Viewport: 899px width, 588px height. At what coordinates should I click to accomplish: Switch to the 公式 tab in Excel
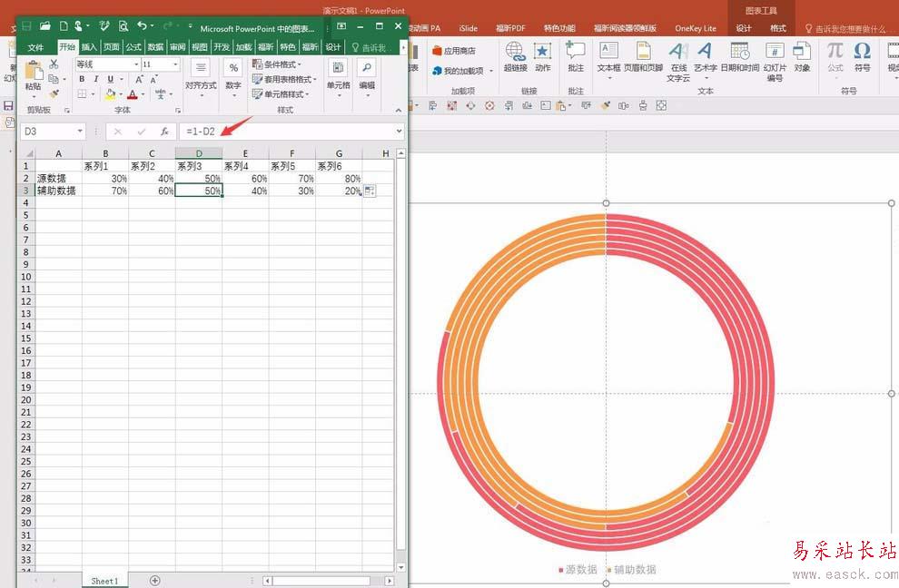tap(133, 47)
